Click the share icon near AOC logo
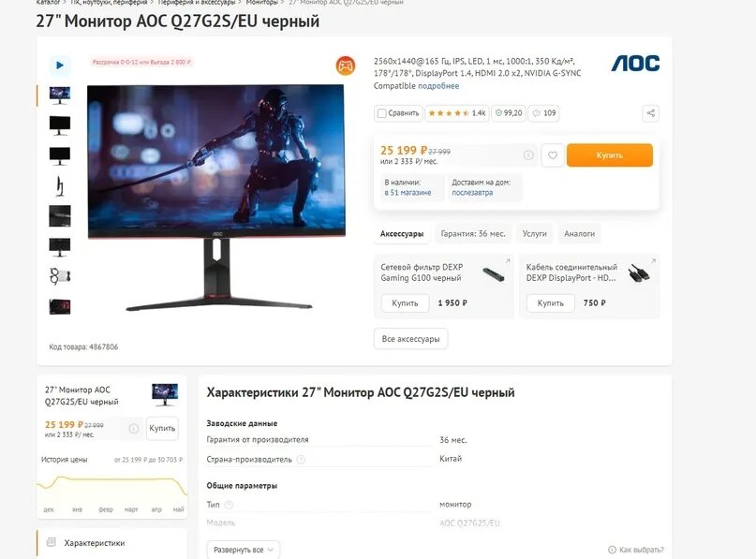The image size is (756, 559). tap(650, 113)
